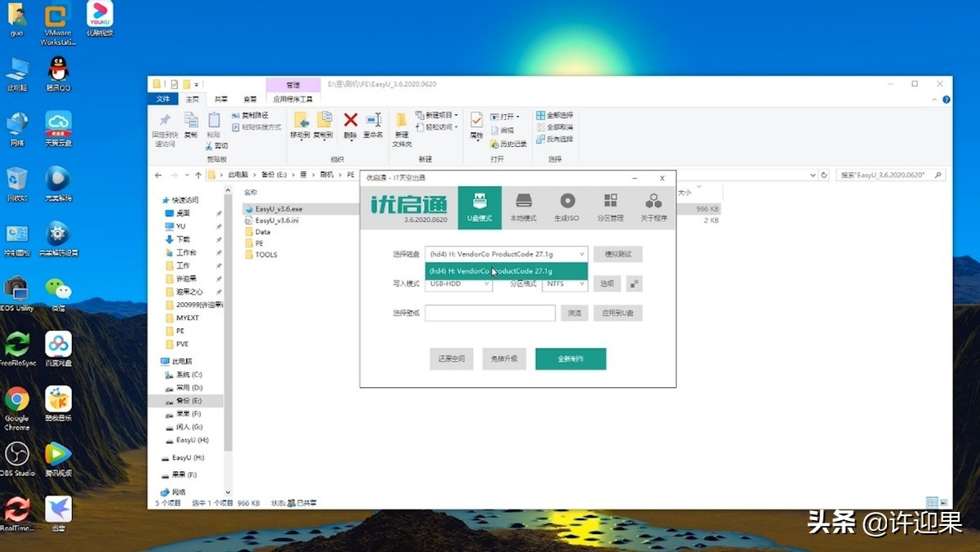Click 反向选择 in Explorer ribbon

pos(555,139)
